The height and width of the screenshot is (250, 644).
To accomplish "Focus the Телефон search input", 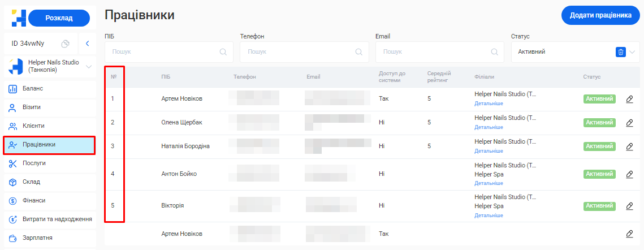I will (x=300, y=52).
